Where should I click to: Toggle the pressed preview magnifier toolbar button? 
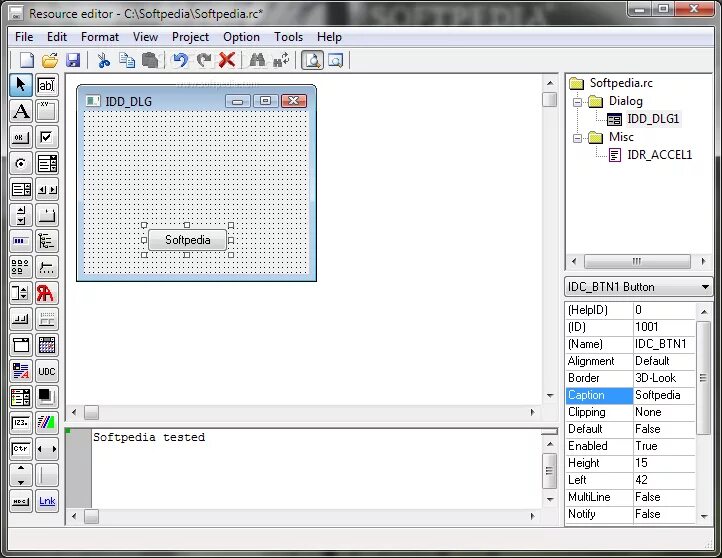pyautogui.click(x=312, y=60)
